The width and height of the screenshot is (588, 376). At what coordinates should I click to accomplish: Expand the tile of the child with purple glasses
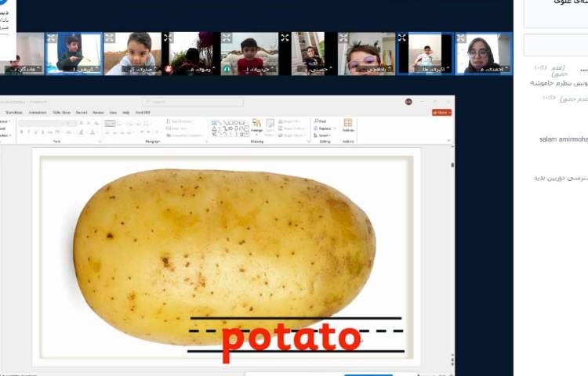pos(343,38)
